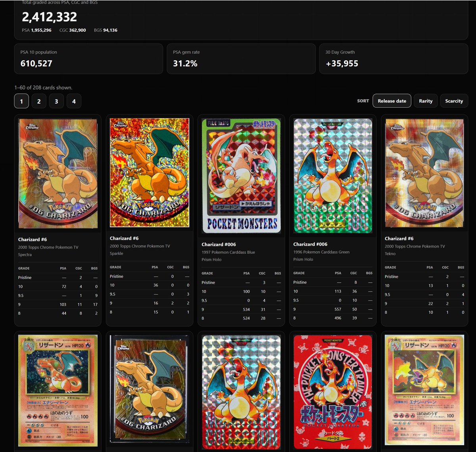Screen dimensions: 476x452
Task: Select PSA 9 count 557 on Carddass Green
Action: coord(338,309)
